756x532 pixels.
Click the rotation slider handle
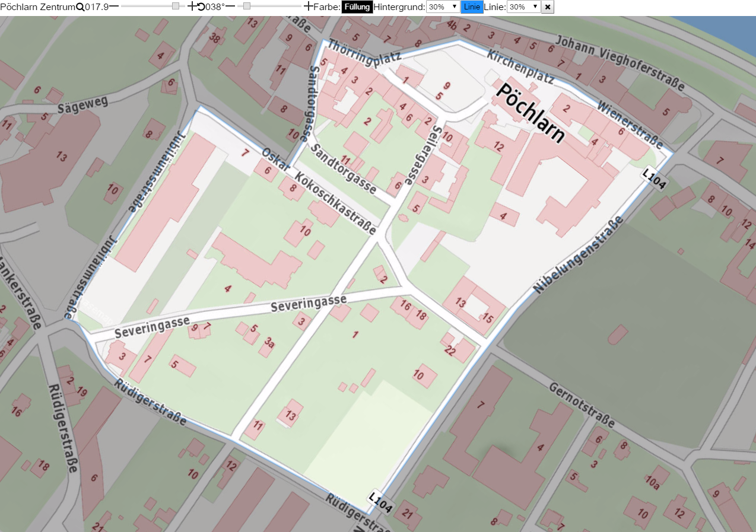[x=247, y=7]
